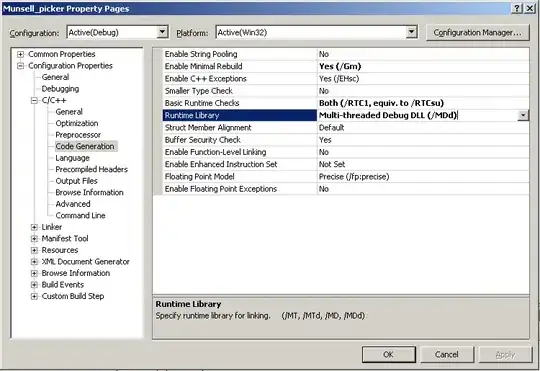Click the help question mark button
This screenshot has height=371, width=540.
(517, 9)
